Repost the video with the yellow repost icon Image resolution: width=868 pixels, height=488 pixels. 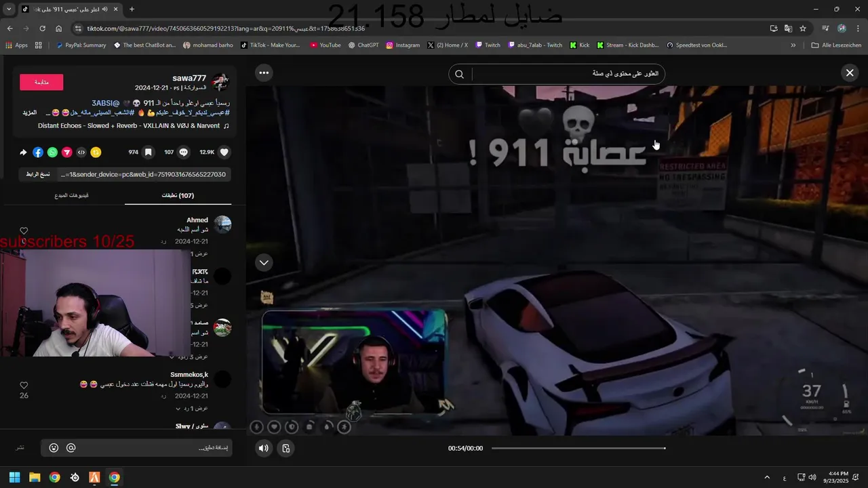pyautogui.click(x=96, y=152)
